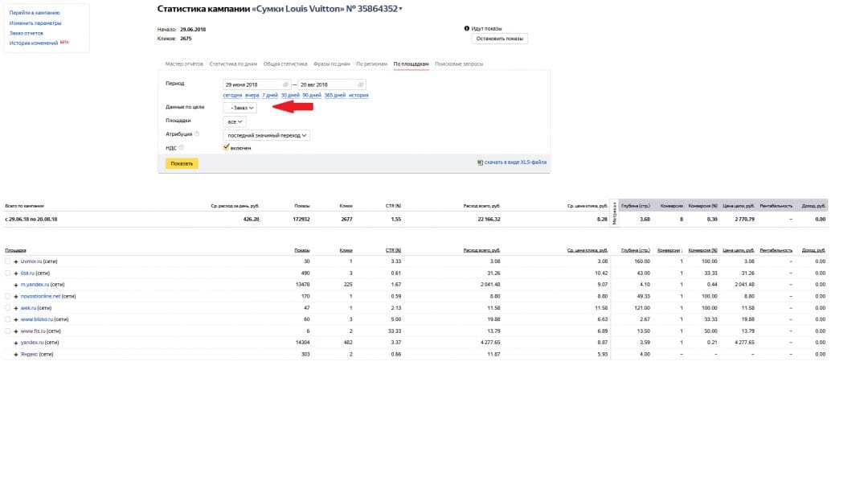This screenshot has width=868, height=489.
Task: Click the start date field 29 июня 2018
Action: click(x=257, y=84)
